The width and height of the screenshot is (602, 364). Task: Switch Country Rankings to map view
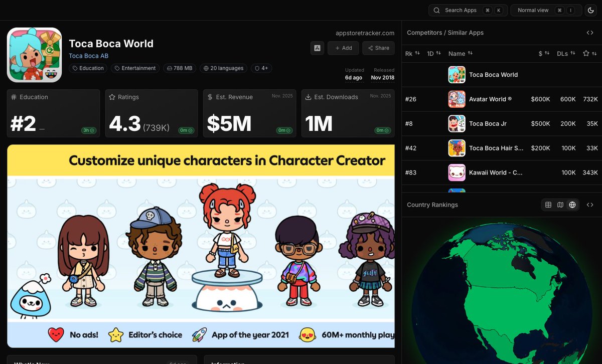560,205
